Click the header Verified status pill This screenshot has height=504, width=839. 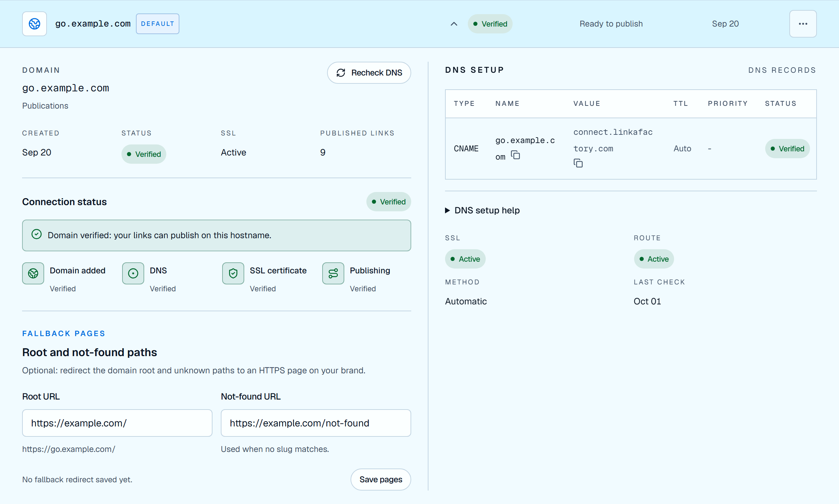pos(490,24)
